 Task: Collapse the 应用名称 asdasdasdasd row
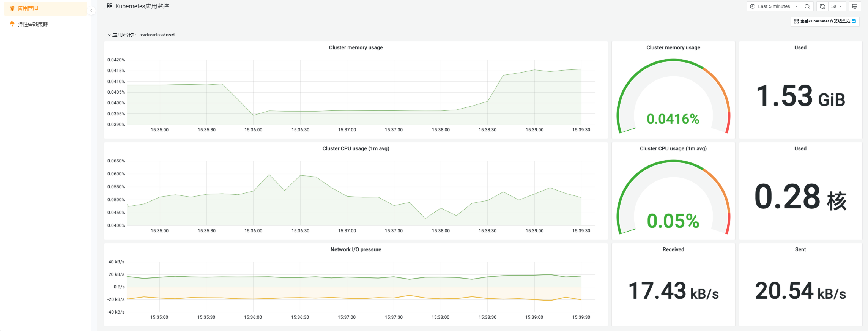tap(109, 35)
